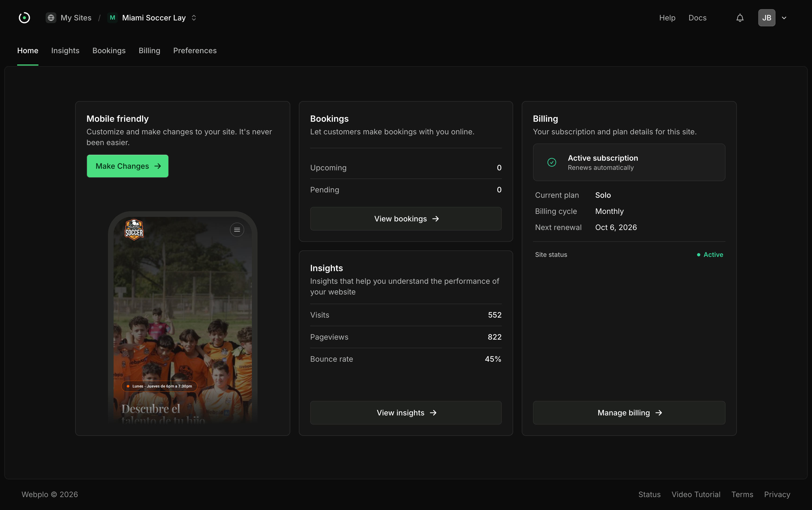Screen dimensions: 812x510
Task: Click the green M site badge
Action: (113, 17)
